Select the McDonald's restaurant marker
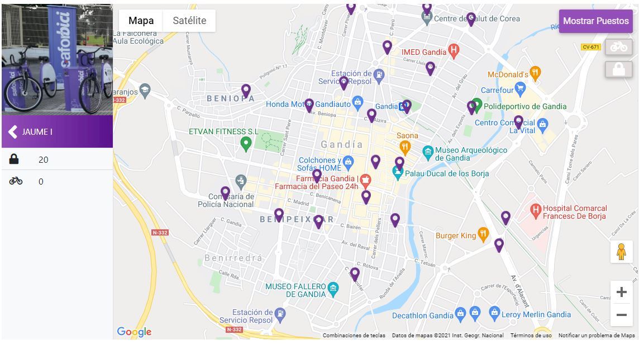This screenshot has height=344, width=644. point(535,73)
